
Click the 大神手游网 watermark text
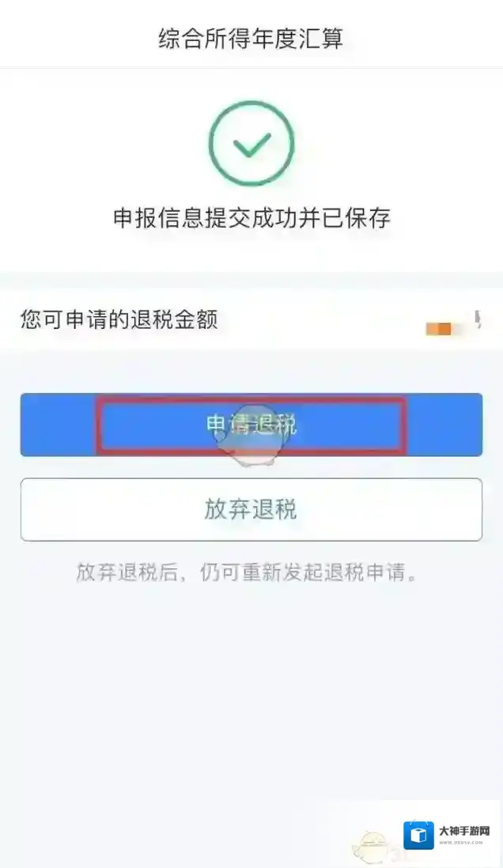point(464,831)
